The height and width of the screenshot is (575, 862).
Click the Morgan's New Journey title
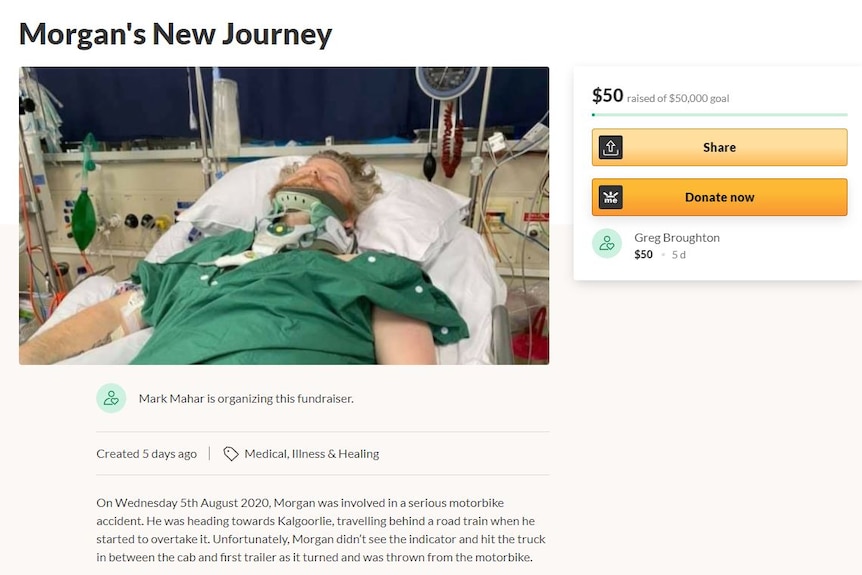tap(175, 34)
